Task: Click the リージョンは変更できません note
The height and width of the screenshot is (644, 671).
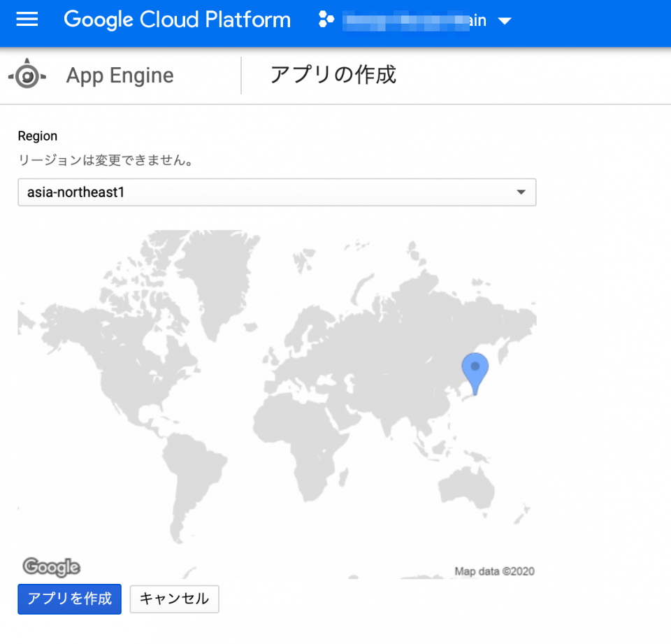Action: (106, 160)
